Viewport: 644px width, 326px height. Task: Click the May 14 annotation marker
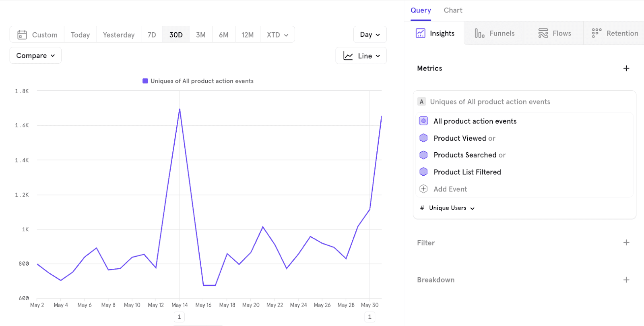179,317
